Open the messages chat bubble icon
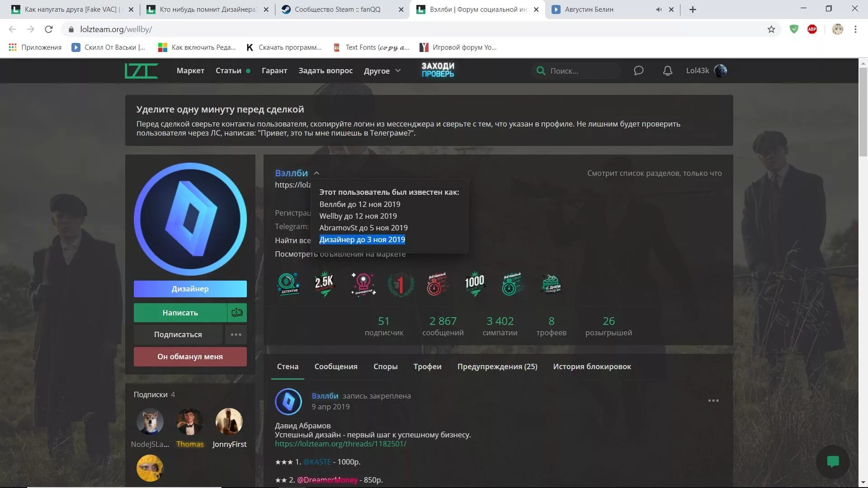This screenshot has width=868, height=488. pos(638,71)
